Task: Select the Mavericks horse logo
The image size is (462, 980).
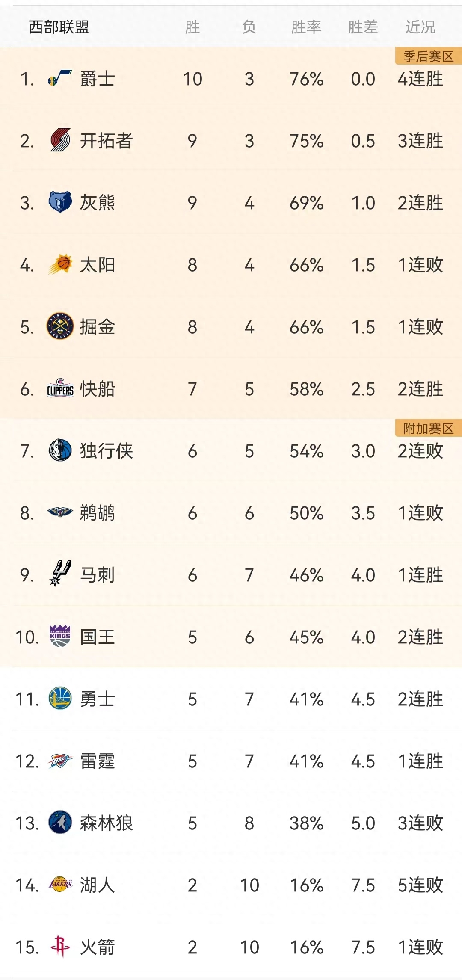Action: tap(60, 450)
